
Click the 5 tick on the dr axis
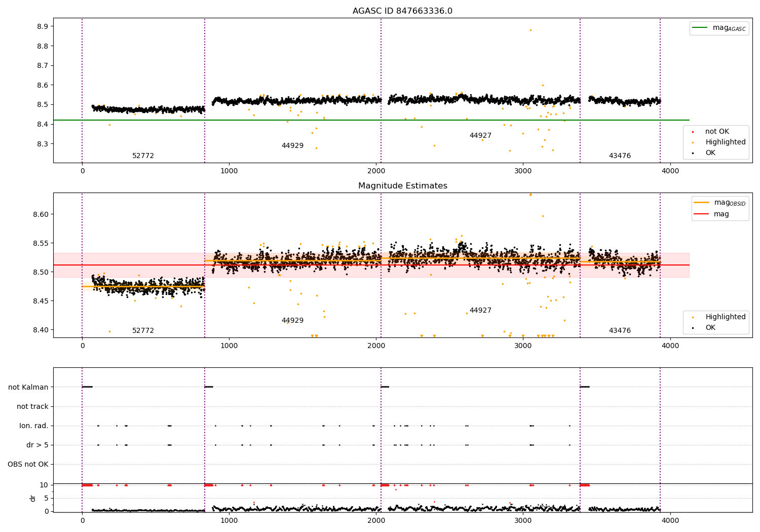(x=46, y=499)
